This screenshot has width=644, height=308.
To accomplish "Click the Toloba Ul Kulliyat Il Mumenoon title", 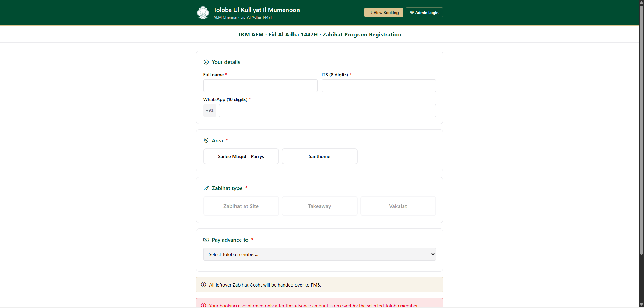I will click(x=257, y=10).
